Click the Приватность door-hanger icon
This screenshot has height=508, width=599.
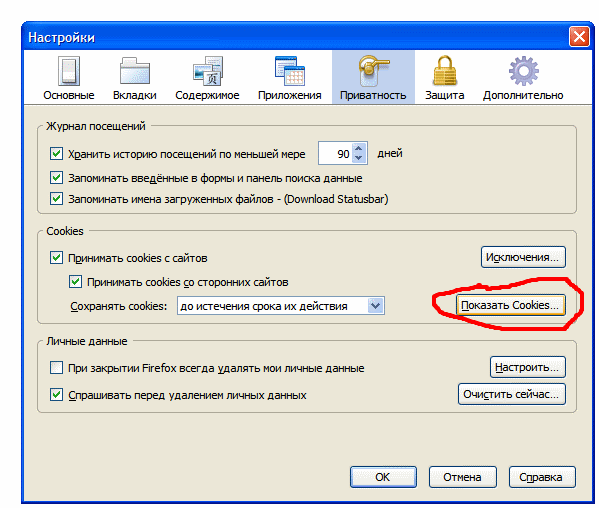pyautogui.click(x=373, y=71)
